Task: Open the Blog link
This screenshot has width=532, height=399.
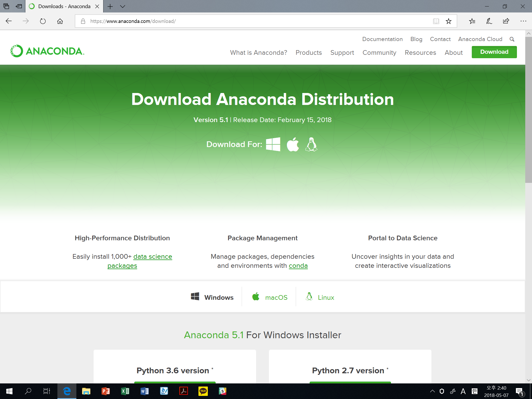Action: (416, 39)
